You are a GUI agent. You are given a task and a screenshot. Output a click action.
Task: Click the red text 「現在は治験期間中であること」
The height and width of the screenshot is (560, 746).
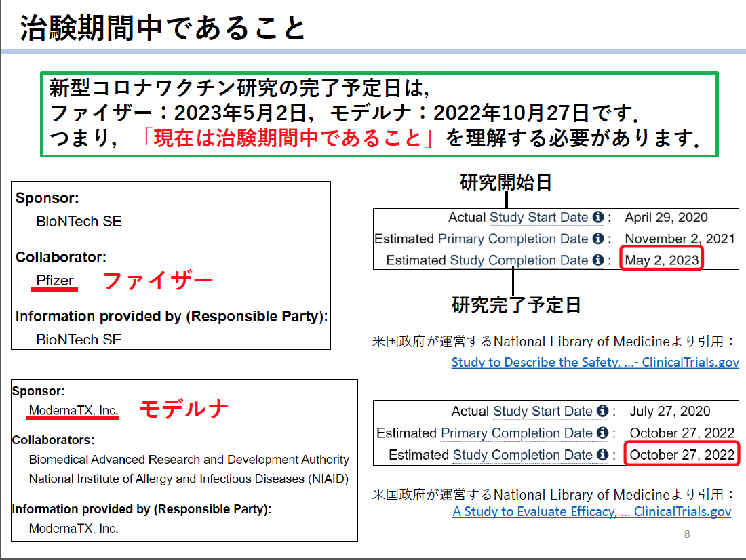tap(287, 138)
